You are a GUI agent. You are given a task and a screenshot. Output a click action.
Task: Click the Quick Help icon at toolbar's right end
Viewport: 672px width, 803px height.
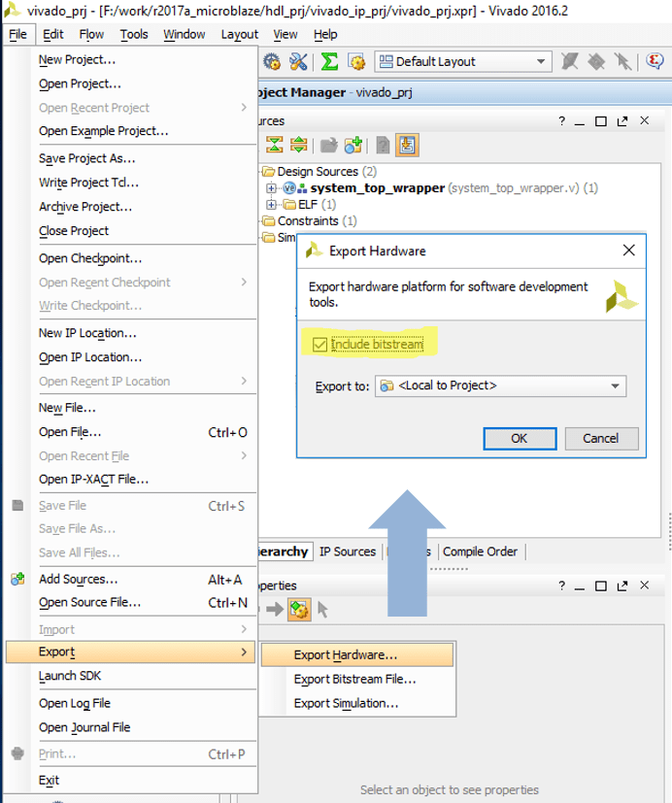[655, 62]
